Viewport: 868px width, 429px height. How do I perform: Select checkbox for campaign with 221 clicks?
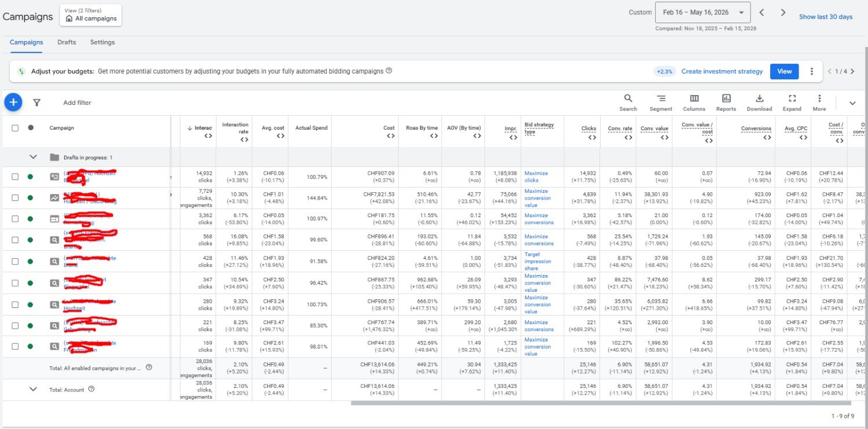point(16,325)
